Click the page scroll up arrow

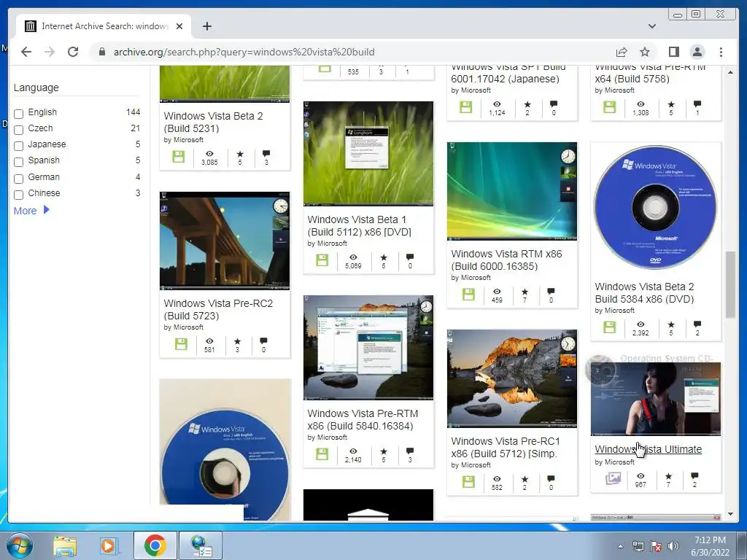730,72
